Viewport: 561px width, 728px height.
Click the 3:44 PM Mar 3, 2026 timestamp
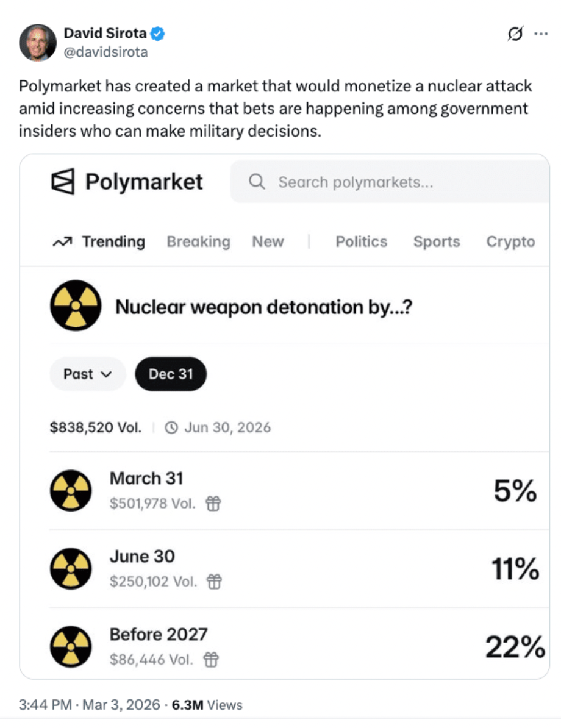(90, 705)
